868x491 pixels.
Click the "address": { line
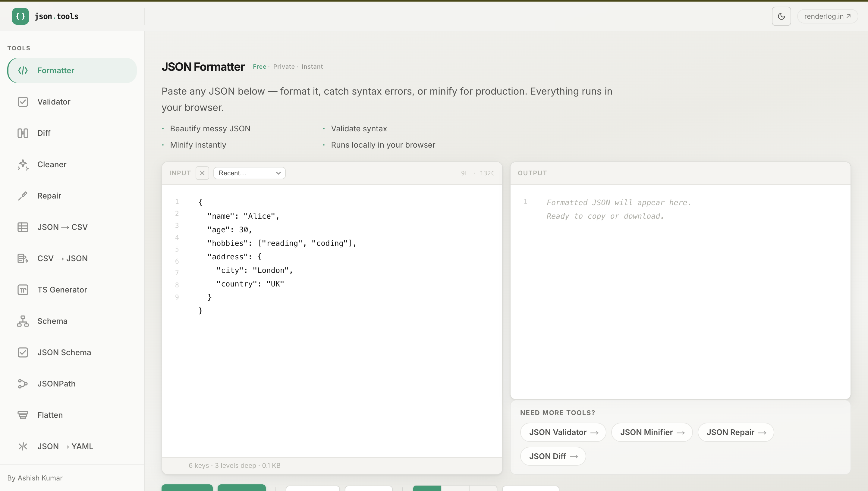pyautogui.click(x=234, y=257)
